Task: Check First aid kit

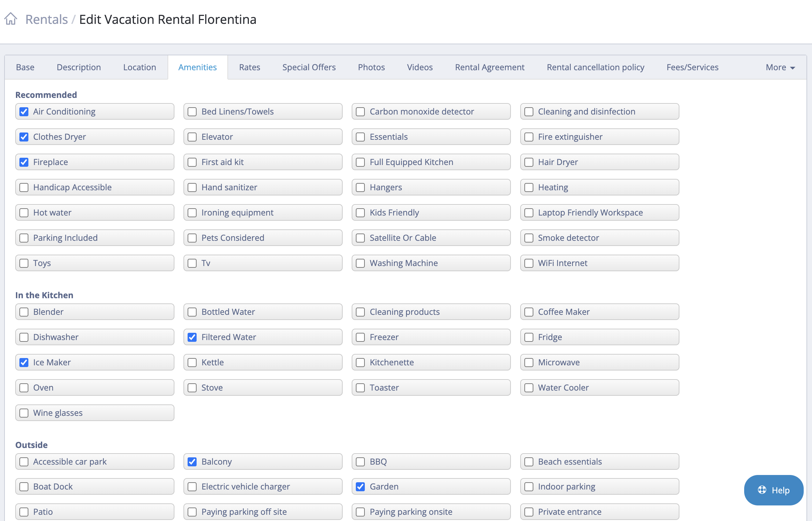Action: click(192, 162)
